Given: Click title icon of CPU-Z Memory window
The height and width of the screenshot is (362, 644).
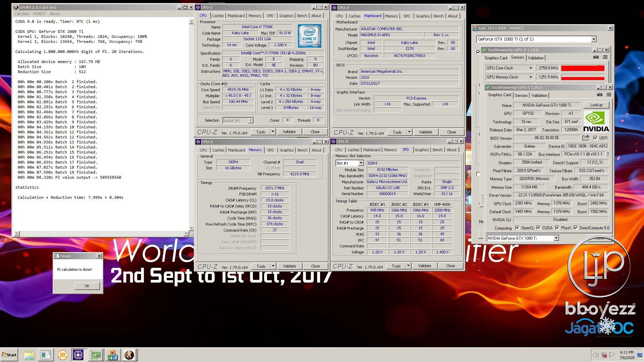Looking at the screenshot, I should [198, 142].
